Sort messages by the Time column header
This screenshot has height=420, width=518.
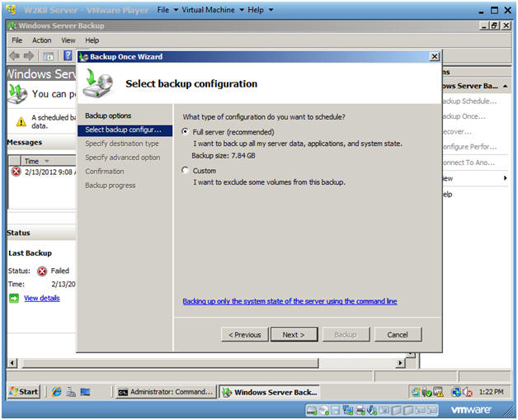point(49,161)
